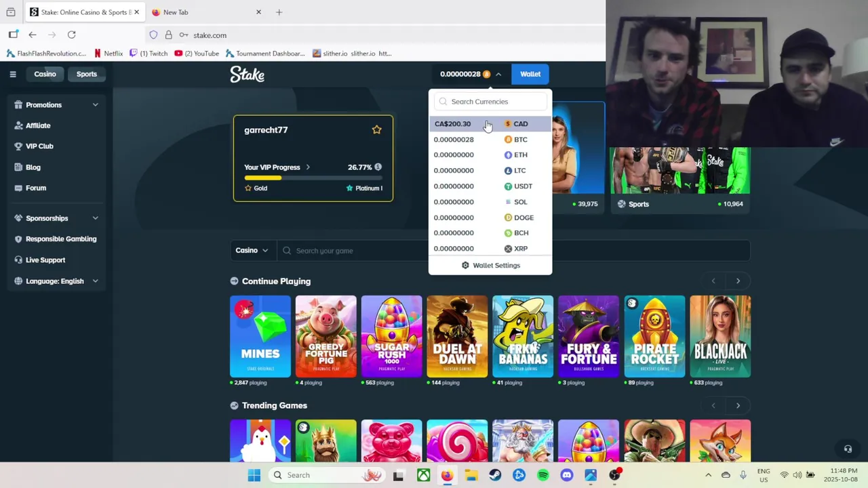Open Steam from the taskbar
Screen dimensions: 868x488
click(495, 475)
